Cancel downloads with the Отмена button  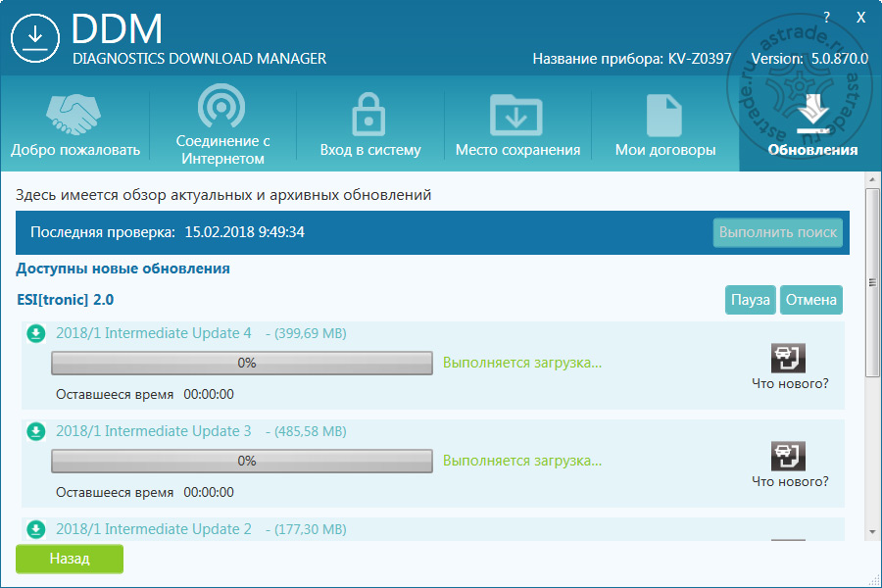click(811, 299)
